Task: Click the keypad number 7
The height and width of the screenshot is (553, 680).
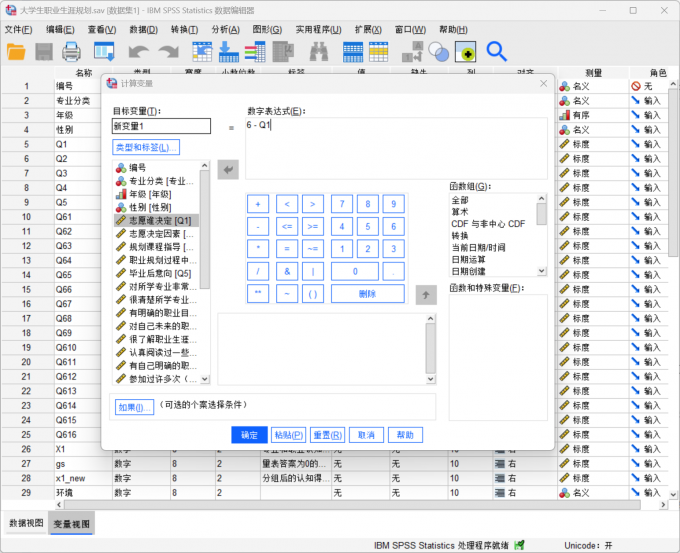Action: pyautogui.click(x=342, y=204)
